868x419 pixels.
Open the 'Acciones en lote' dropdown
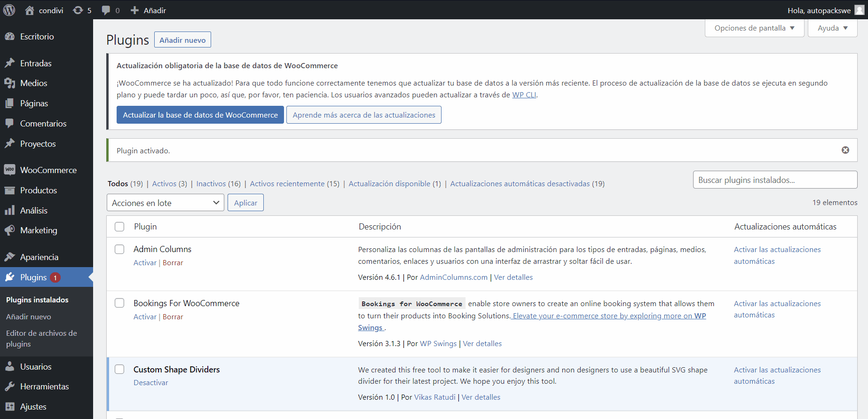pos(165,203)
